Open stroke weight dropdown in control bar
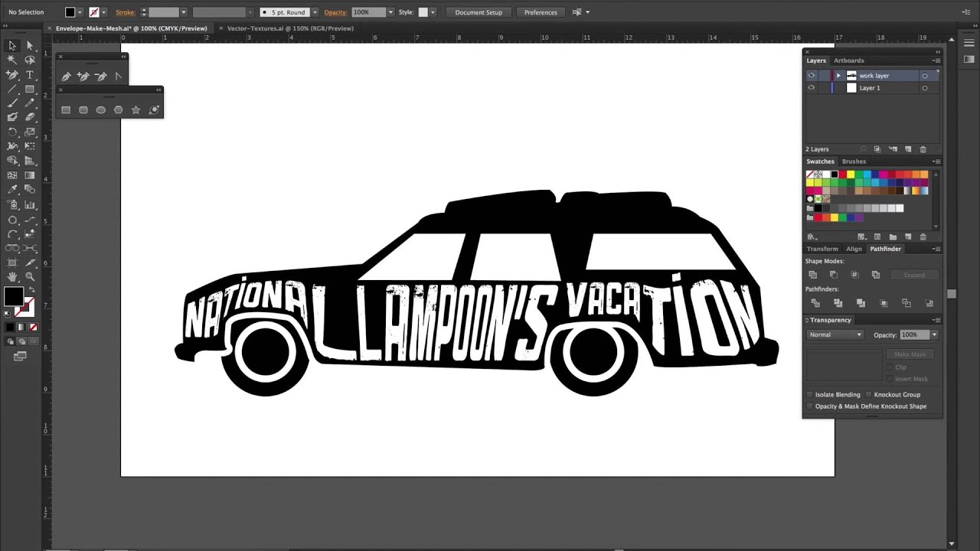Image resolution: width=980 pixels, height=551 pixels. click(184, 12)
